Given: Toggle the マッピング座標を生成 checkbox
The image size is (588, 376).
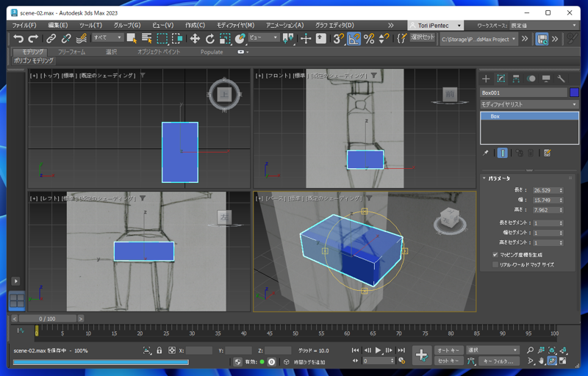Looking at the screenshot, I should tap(495, 255).
